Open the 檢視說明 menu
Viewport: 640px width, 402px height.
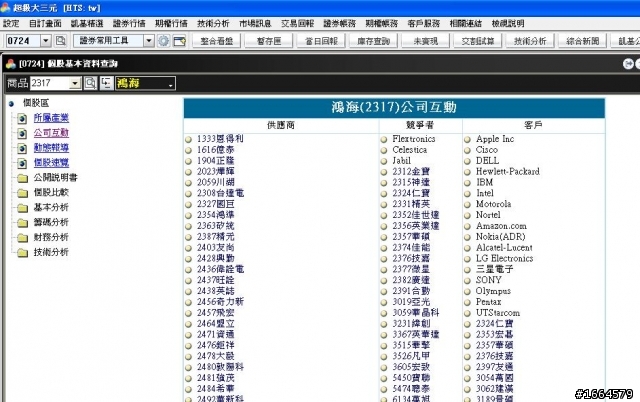point(508,23)
